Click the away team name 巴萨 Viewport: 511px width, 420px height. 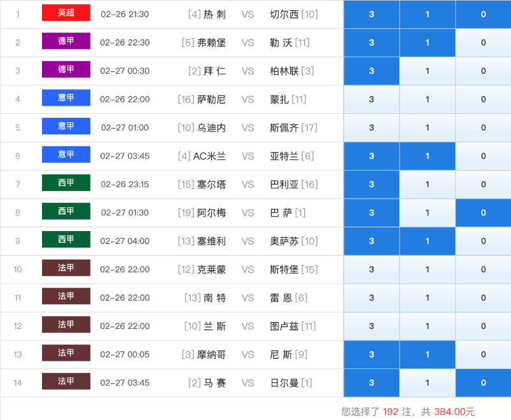[x=281, y=213]
